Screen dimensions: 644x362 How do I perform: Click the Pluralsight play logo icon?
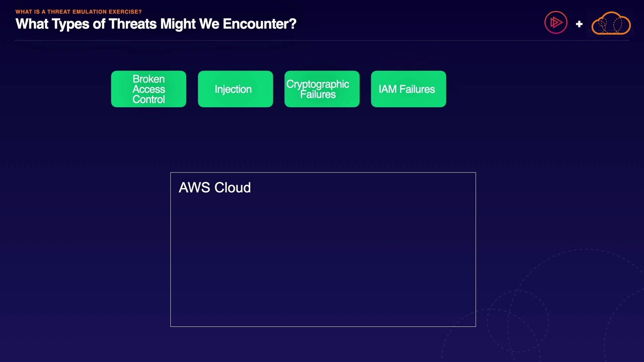(x=556, y=23)
